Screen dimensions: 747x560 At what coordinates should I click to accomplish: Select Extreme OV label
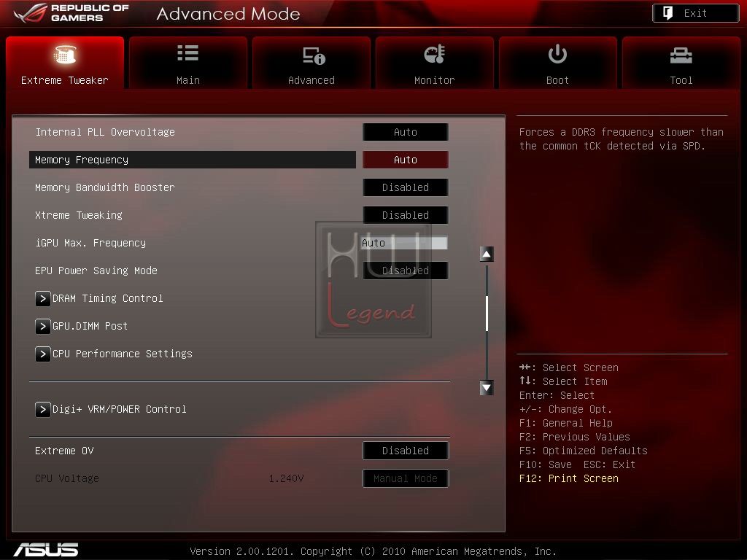pyautogui.click(x=64, y=451)
